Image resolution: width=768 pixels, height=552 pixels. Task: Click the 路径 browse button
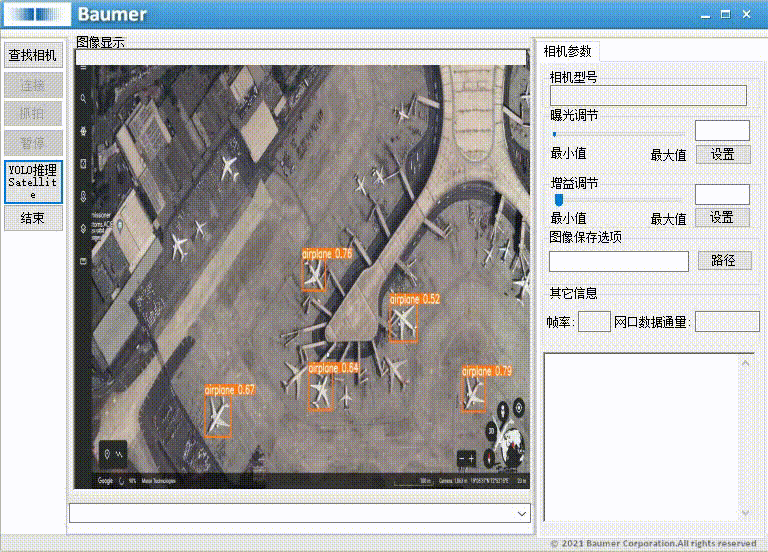[x=724, y=261]
